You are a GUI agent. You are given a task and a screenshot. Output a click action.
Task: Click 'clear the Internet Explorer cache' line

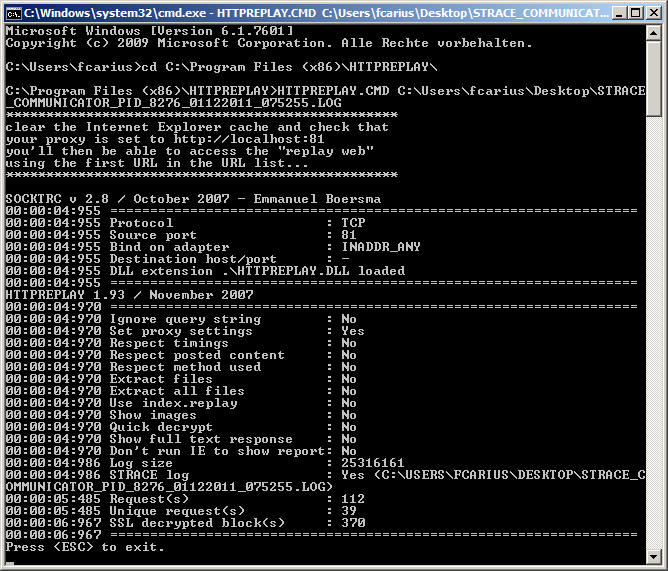point(197,127)
